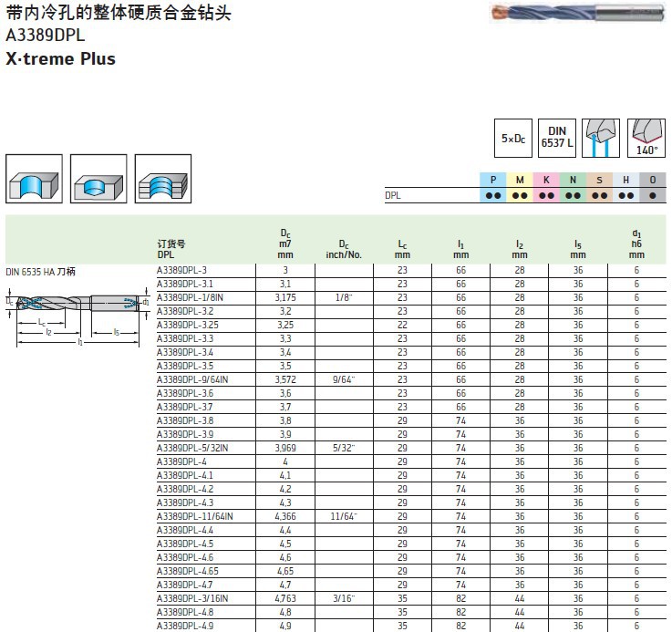This screenshot has width=672, height=632.
Task: Click order number A3389DPL-3.7
Action: click(185, 407)
